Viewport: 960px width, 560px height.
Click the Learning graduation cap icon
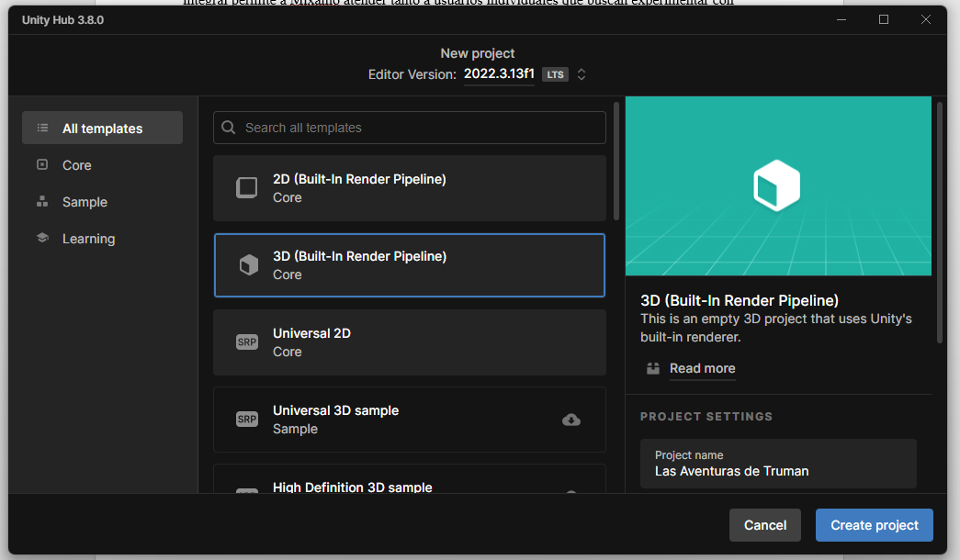click(x=42, y=238)
